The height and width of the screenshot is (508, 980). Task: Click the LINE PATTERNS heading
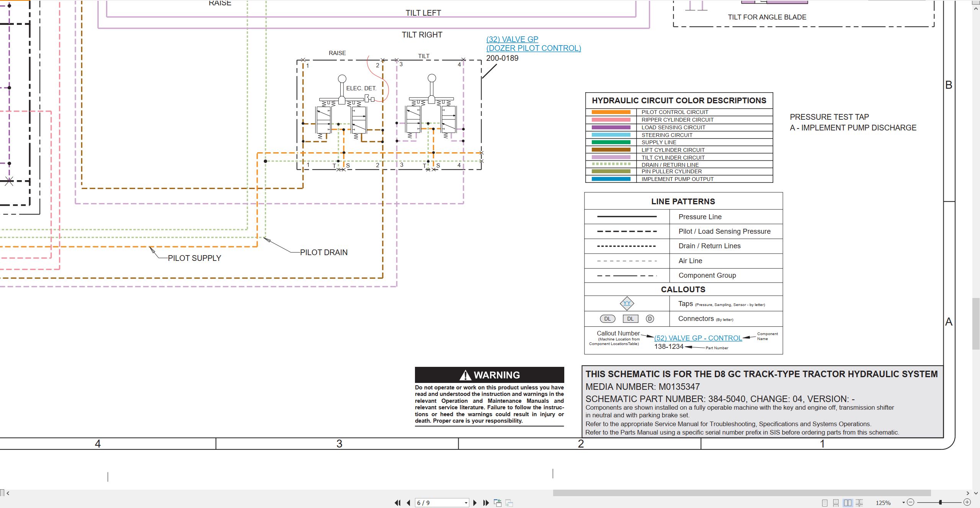point(683,202)
